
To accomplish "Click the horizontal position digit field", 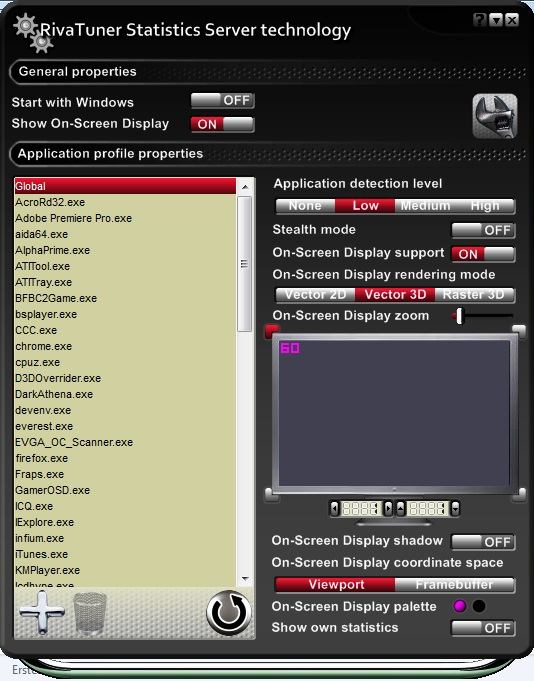I will (x=361, y=508).
